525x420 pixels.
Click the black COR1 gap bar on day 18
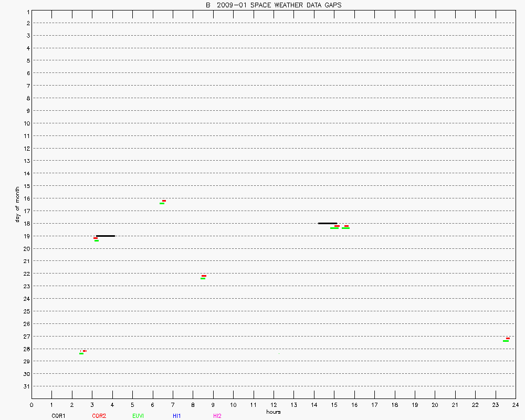coord(327,223)
